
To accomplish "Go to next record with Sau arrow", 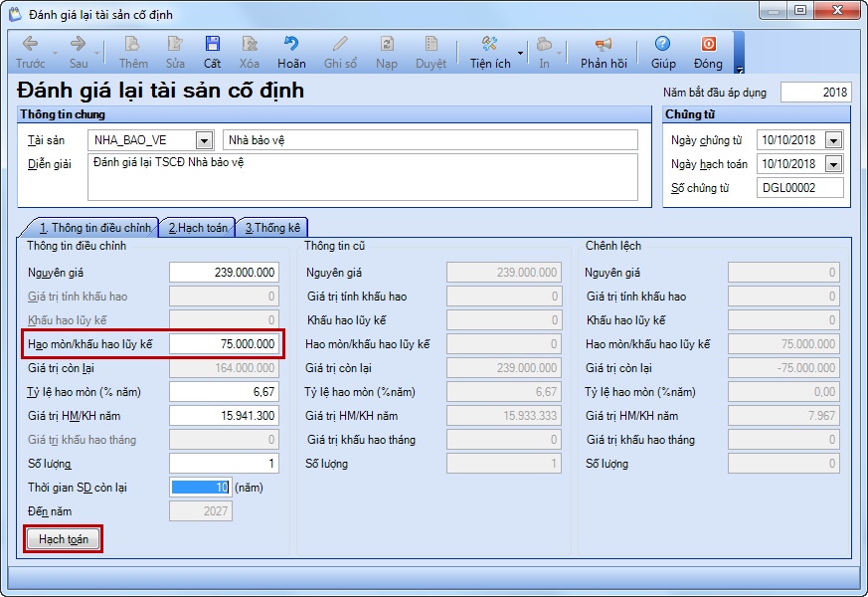I will (x=79, y=44).
